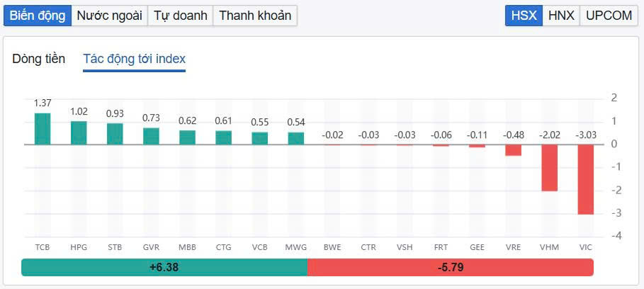Image resolution: width=644 pixels, height=289 pixels.
Task: Switch to the Biến động tab
Action: (x=37, y=16)
